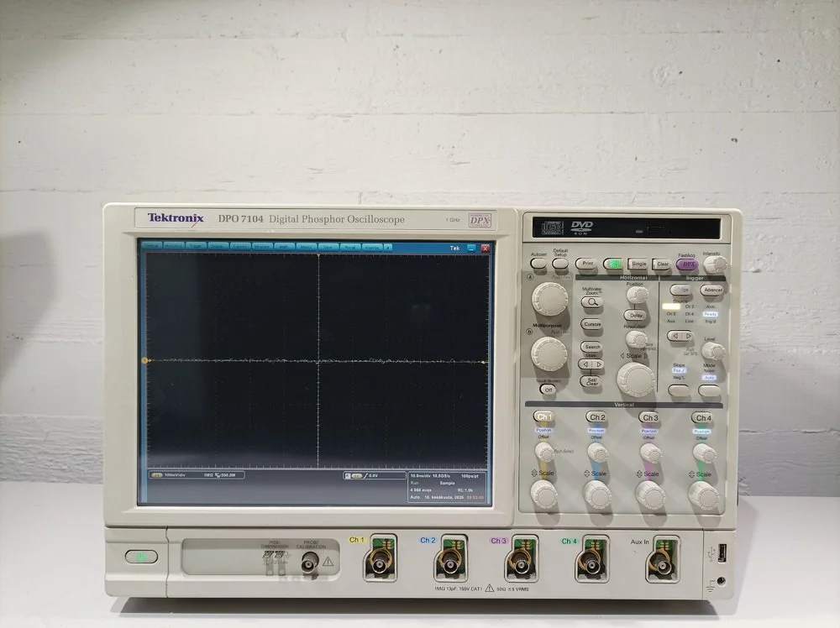Select the Ch 1 vertical Position knob
840x628 pixels.
(544, 452)
